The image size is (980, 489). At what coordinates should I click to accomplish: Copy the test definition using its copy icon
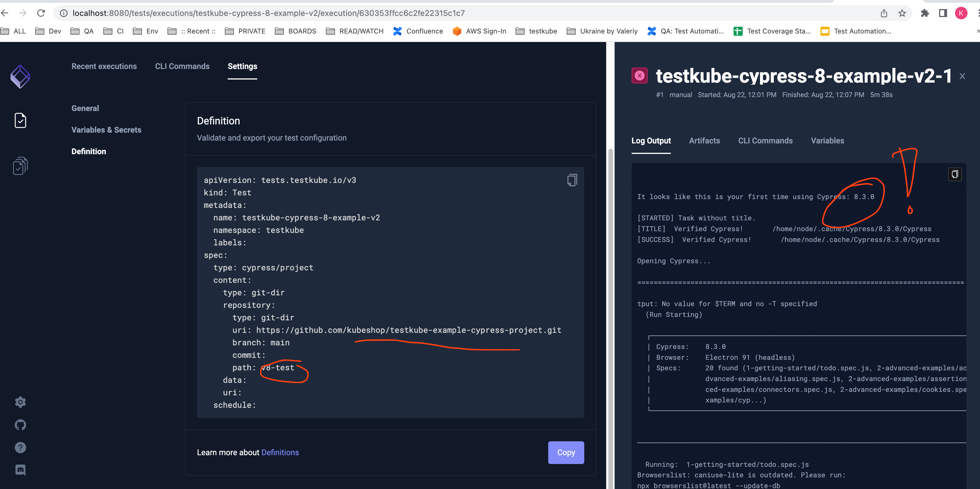click(572, 180)
